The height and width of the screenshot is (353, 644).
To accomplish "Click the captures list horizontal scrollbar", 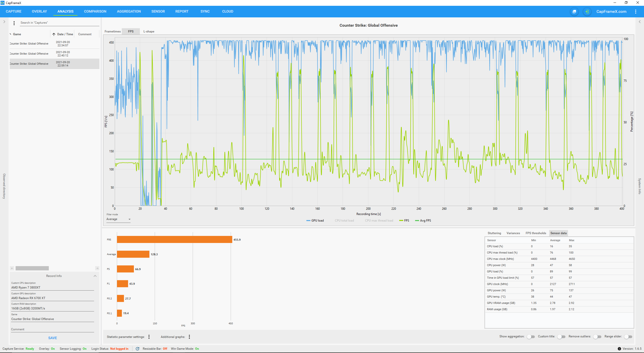I will click(32, 268).
